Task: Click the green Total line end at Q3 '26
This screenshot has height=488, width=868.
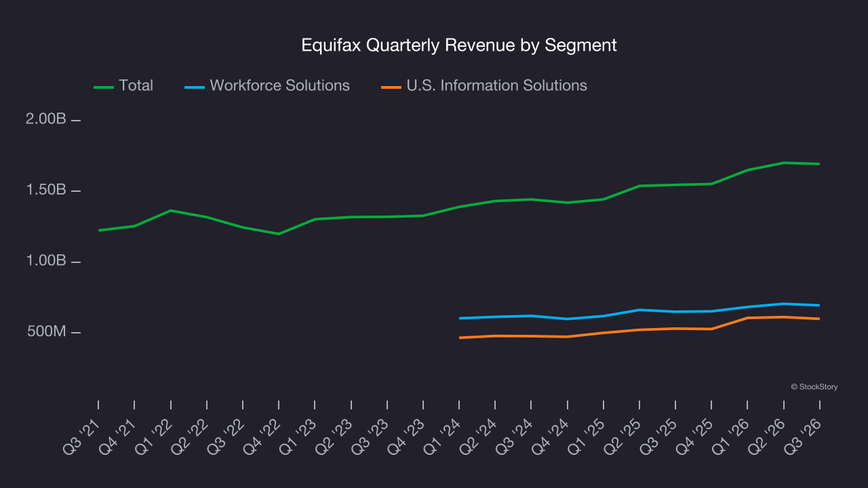Action: click(819, 163)
